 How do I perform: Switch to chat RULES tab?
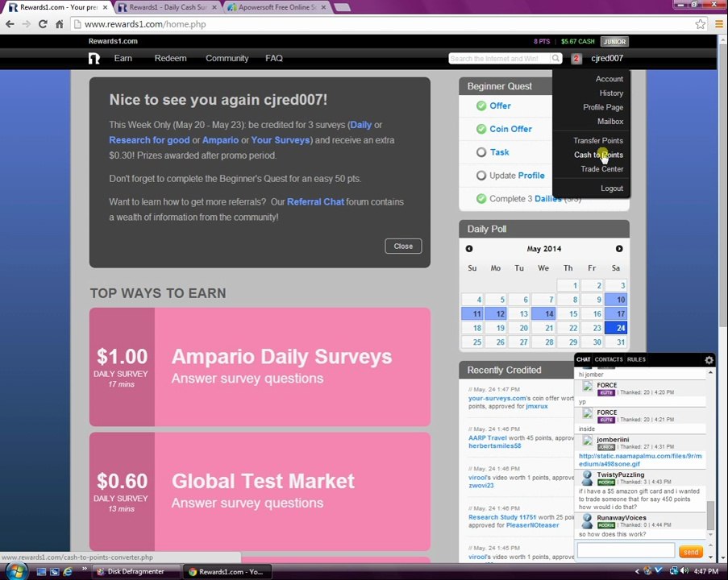(636, 359)
